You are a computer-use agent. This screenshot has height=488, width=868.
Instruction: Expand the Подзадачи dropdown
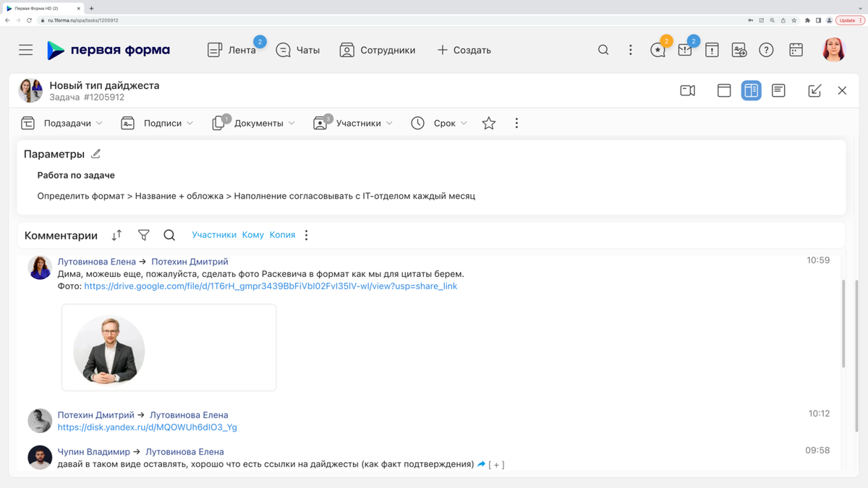click(61, 123)
